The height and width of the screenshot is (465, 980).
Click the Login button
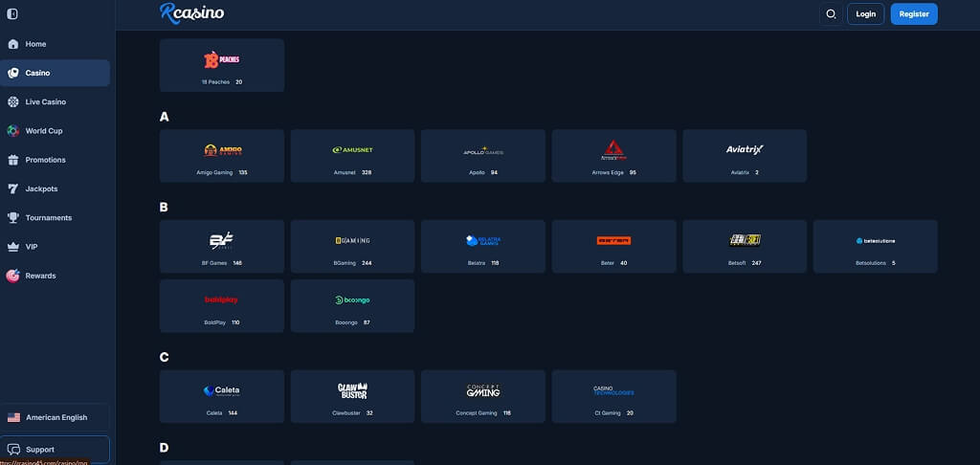tap(865, 13)
